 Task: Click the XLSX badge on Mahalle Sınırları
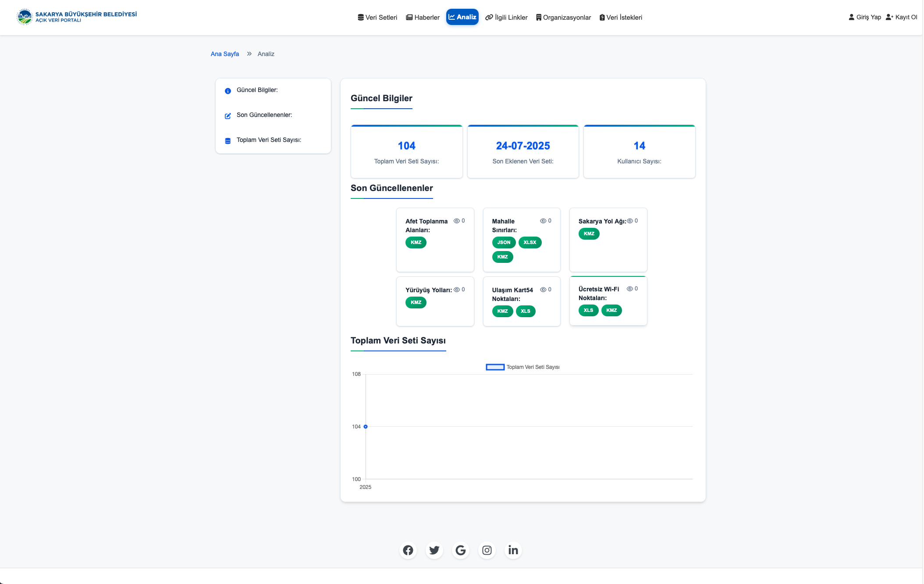pyautogui.click(x=530, y=243)
